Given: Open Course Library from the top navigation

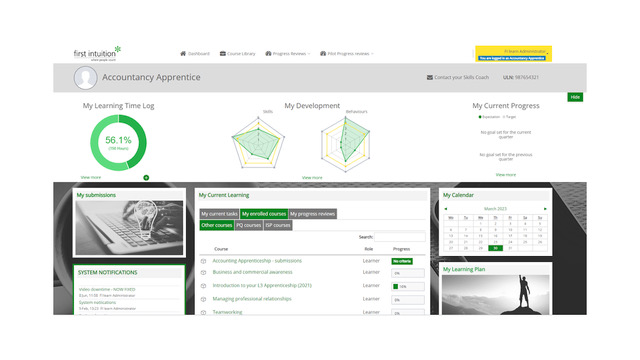Looking at the screenshot, I should pos(237,53).
